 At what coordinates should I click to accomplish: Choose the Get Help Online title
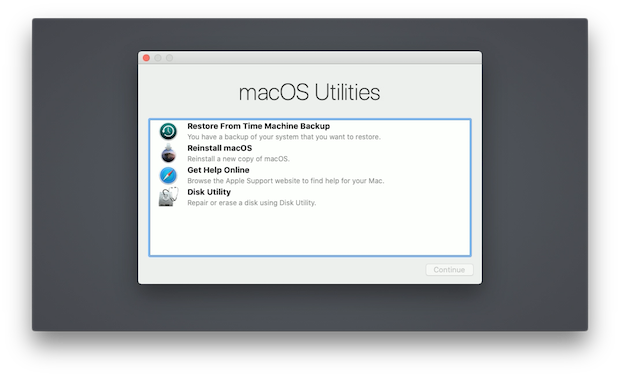click(218, 170)
